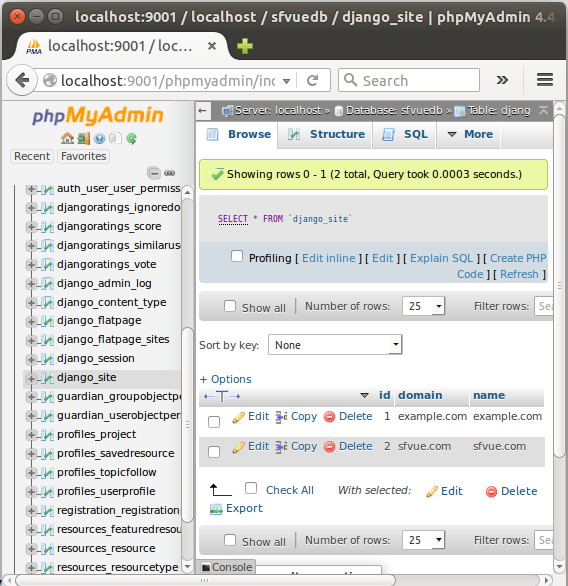Image resolution: width=568 pixels, height=586 pixels.
Task: Click Copy icon for example.com row
Action: point(281,417)
